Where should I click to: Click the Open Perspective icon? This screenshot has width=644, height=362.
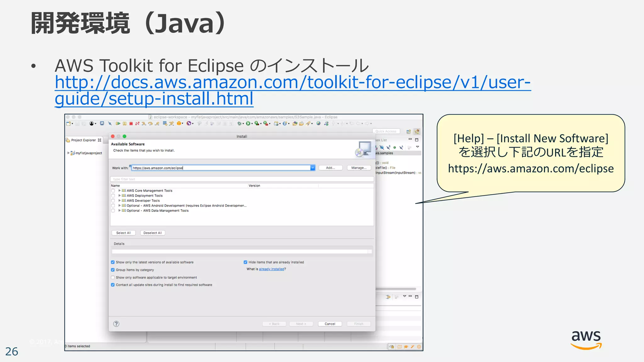408,132
